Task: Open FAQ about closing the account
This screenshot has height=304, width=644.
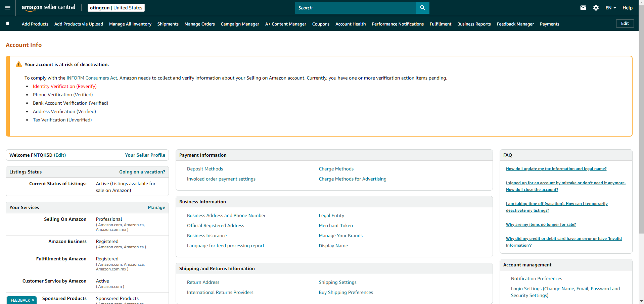Action: coord(566,186)
